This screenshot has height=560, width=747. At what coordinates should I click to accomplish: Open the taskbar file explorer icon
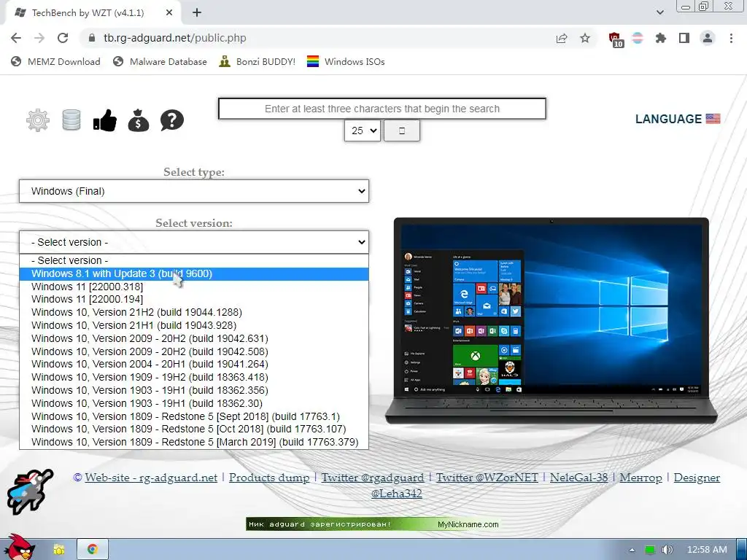click(x=58, y=550)
